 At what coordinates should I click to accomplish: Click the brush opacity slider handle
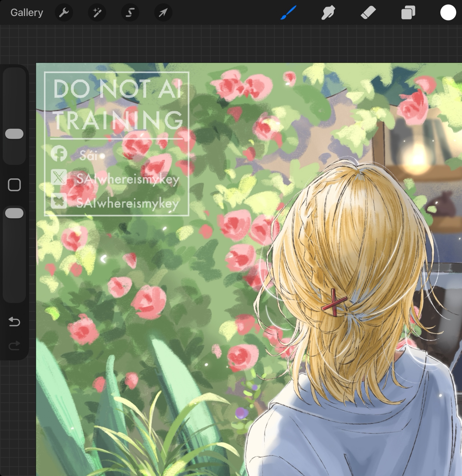[14, 213]
